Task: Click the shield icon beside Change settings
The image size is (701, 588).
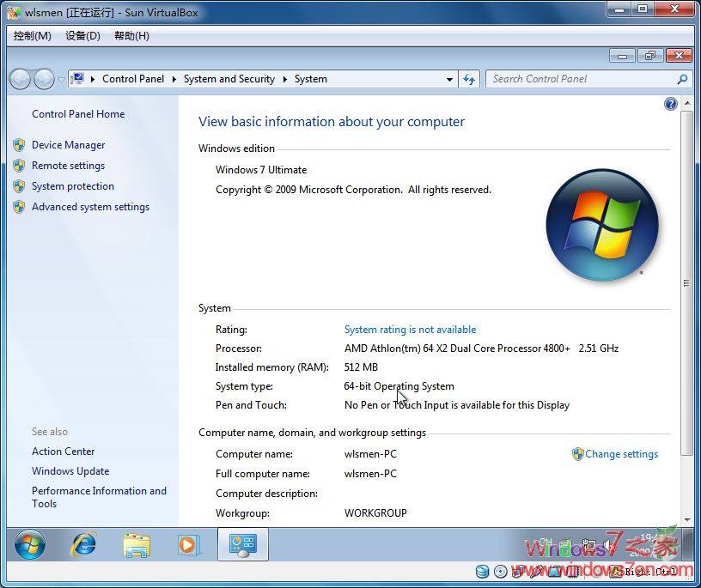Action: coord(576,454)
